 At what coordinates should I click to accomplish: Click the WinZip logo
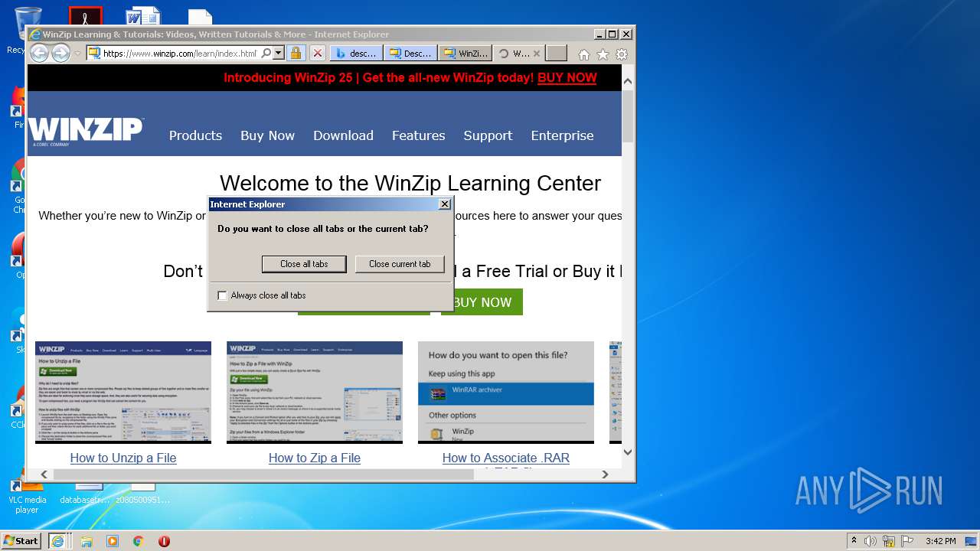point(86,131)
